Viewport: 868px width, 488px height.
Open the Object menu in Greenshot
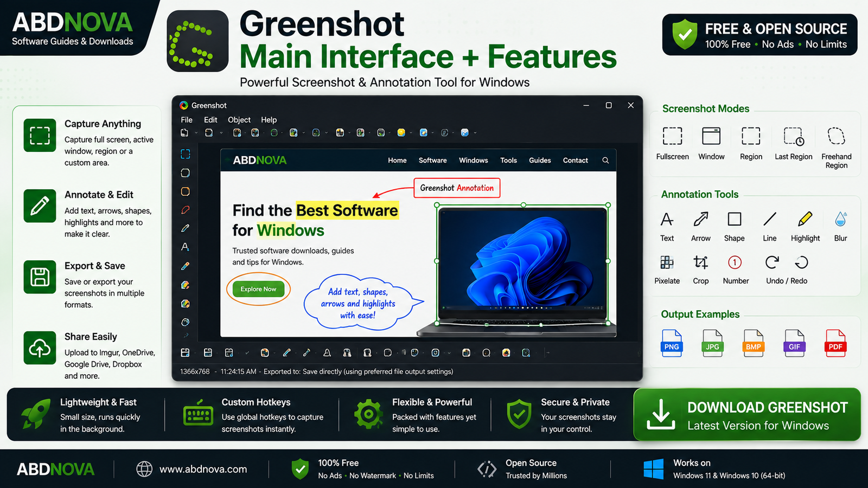[x=239, y=120]
